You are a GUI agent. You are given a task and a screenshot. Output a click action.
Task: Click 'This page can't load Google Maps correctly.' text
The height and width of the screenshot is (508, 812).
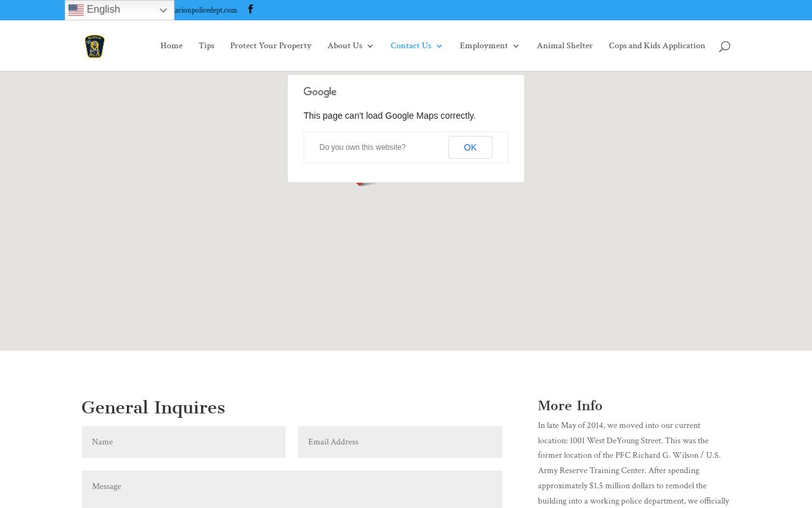point(390,116)
